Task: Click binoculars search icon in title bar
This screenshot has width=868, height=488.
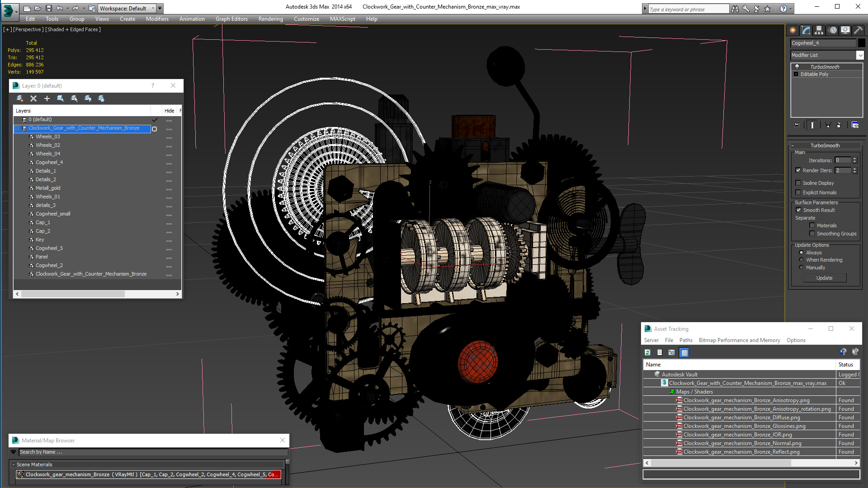Action: click(735, 9)
